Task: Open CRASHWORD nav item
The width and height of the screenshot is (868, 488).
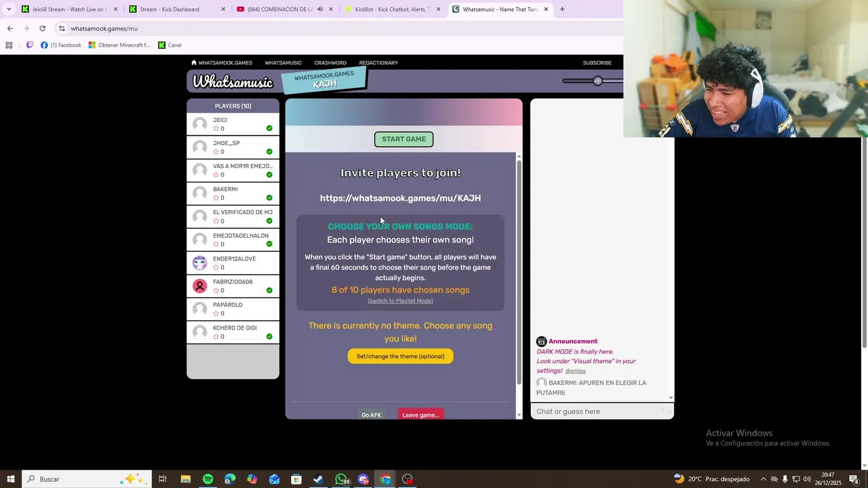Action: [330, 63]
